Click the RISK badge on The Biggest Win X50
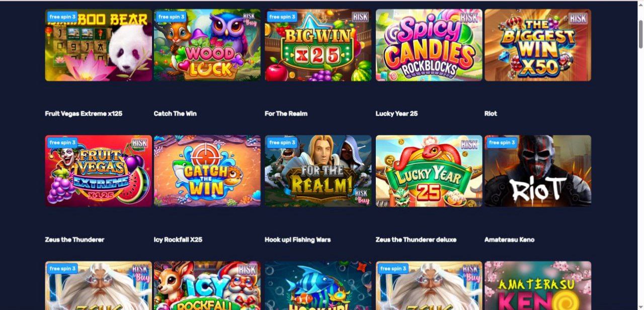The image size is (644, 310). click(578, 19)
